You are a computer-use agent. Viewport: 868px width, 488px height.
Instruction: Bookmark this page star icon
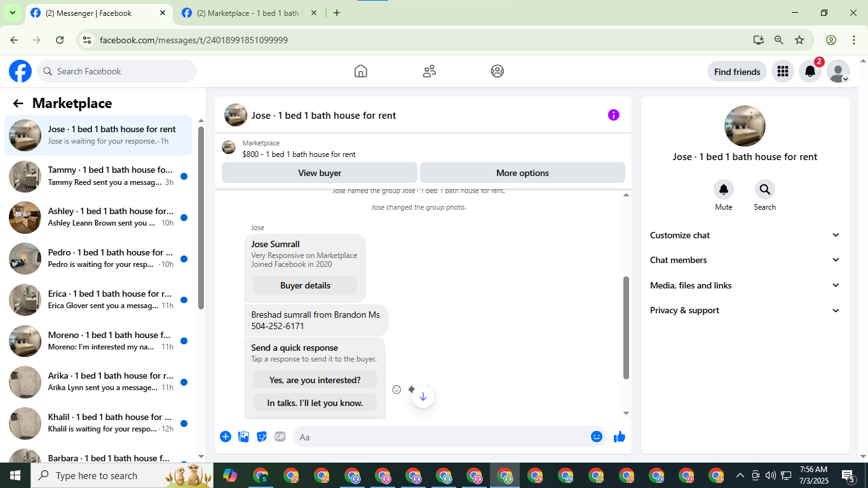799,40
